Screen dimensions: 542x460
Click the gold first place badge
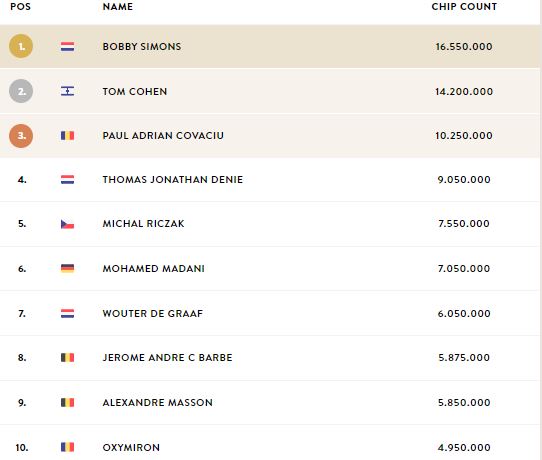(21, 46)
